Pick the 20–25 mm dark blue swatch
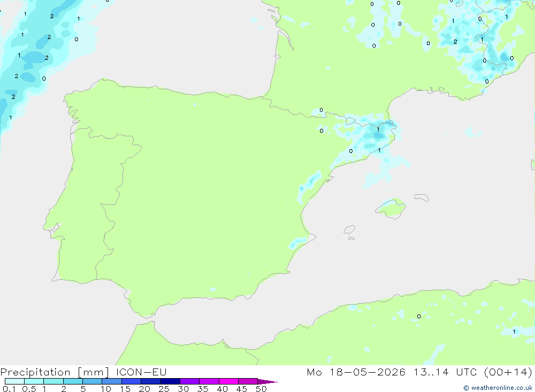This screenshot has width=535, height=392. [x=151, y=381]
